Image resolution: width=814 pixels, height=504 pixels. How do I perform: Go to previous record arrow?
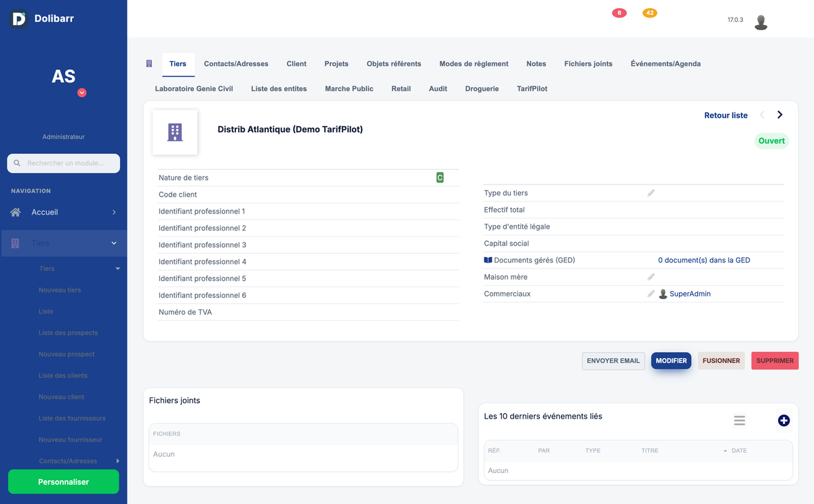tap(762, 115)
